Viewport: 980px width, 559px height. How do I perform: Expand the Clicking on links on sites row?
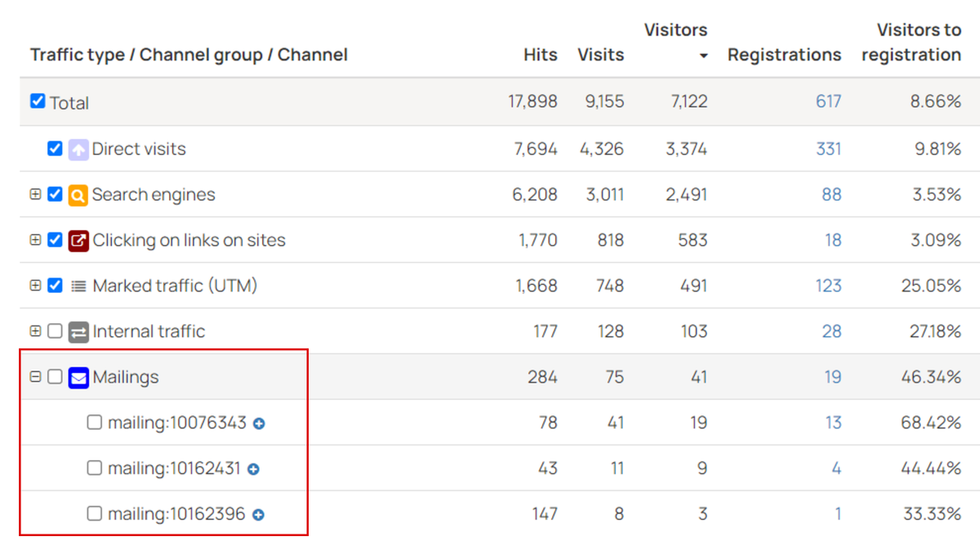click(35, 240)
